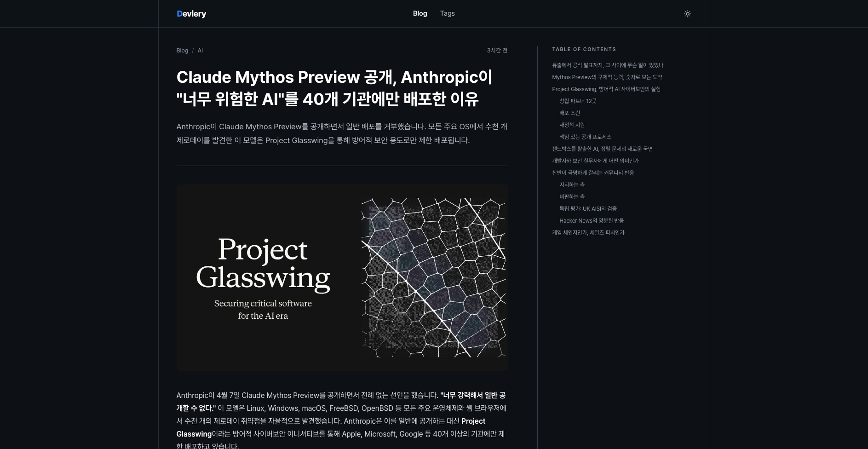Go to '샌드박스를 탈출한 AI' section

(x=602, y=149)
